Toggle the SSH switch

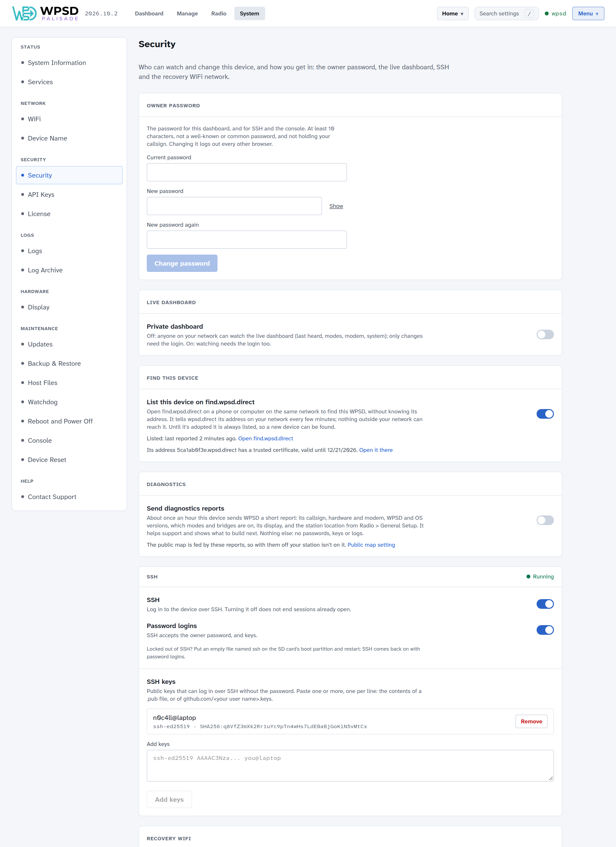545,604
